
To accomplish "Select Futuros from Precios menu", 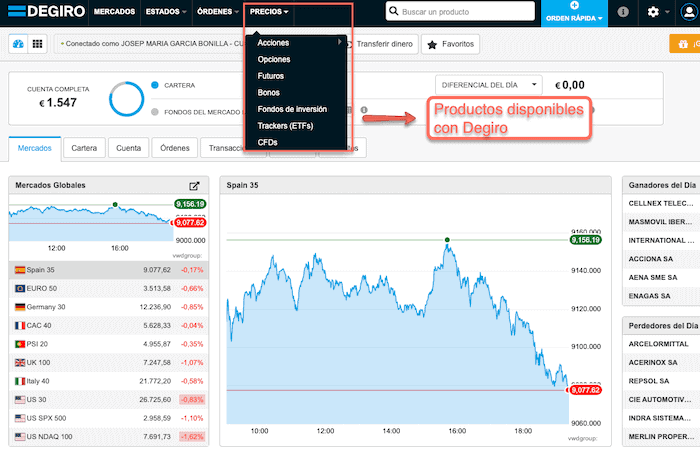I will (x=271, y=76).
